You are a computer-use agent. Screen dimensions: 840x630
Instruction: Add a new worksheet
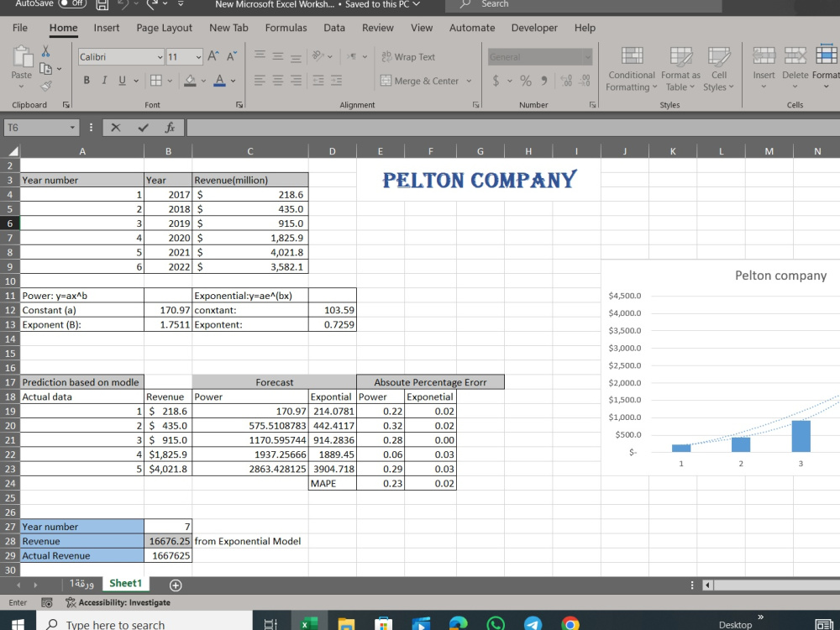[176, 583]
